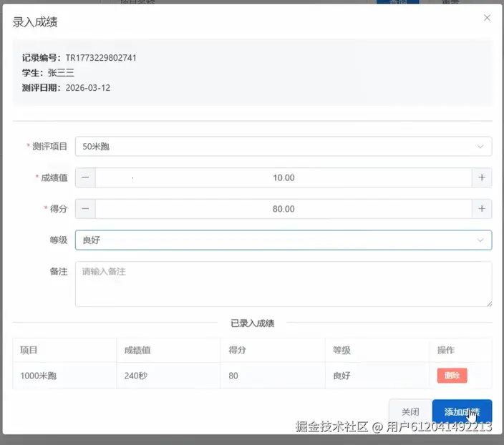Click the 添加成绩 button
504x445 pixels.
click(462, 411)
